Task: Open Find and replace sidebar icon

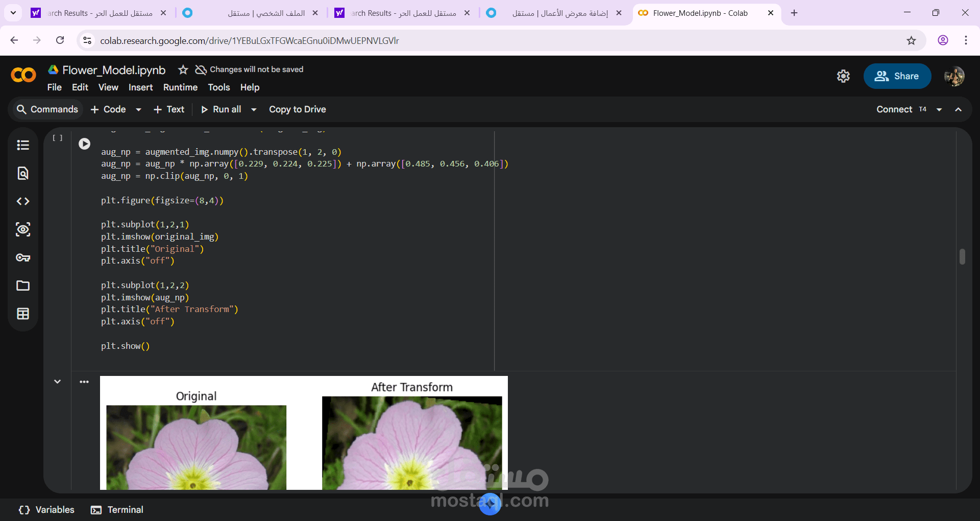Action: click(x=23, y=173)
